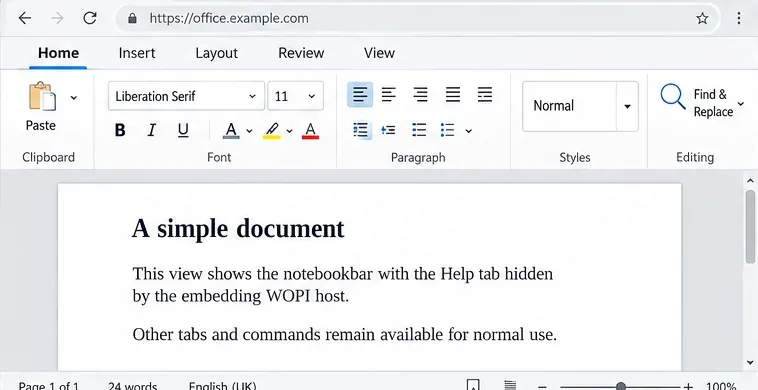The height and width of the screenshot is (390, 758).
Task: Click 'Page 1 of 1' in status bar
Action: pos(48,386)
